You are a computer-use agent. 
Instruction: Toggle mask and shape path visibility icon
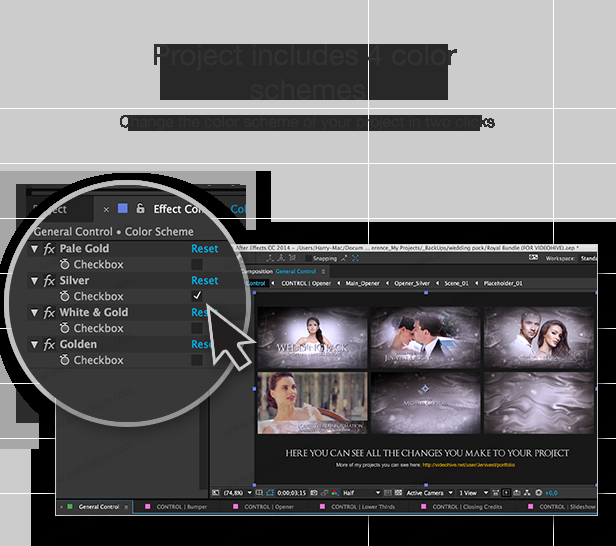click(270, 493)
